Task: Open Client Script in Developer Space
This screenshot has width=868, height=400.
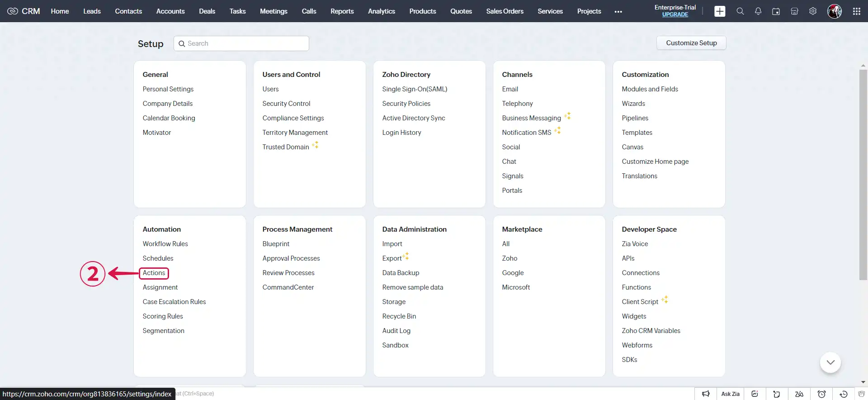Action: (640, 302)
